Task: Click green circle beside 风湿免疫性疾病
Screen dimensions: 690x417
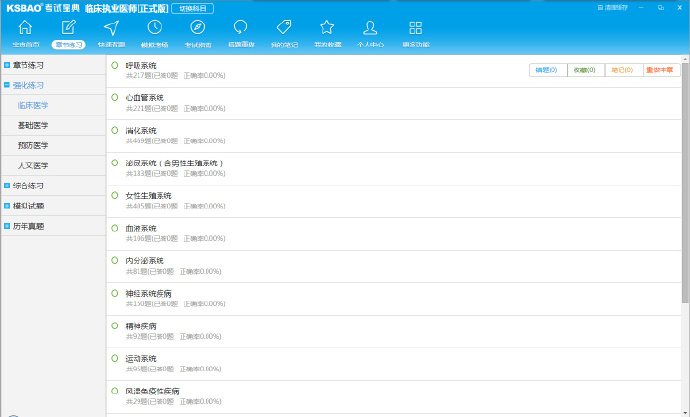Action: click(115, 391)
